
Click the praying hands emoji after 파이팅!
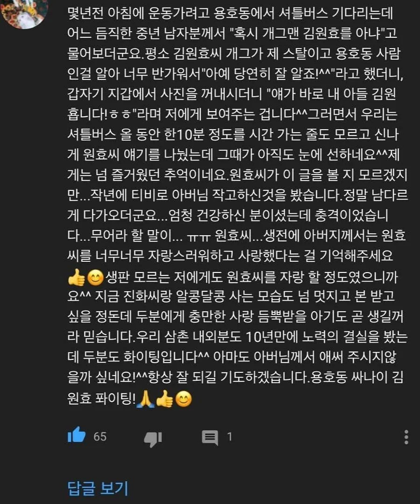(145, 399)
